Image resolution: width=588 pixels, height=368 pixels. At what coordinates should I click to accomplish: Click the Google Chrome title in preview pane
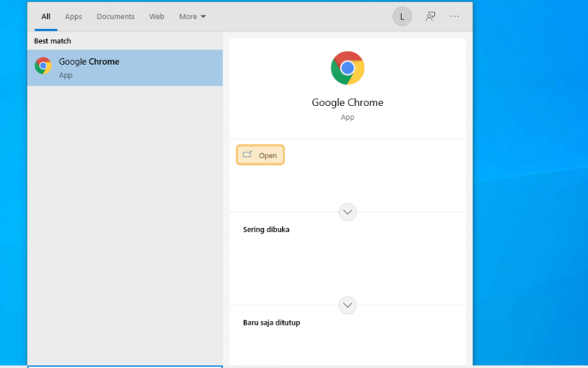[x=348, y=102]
